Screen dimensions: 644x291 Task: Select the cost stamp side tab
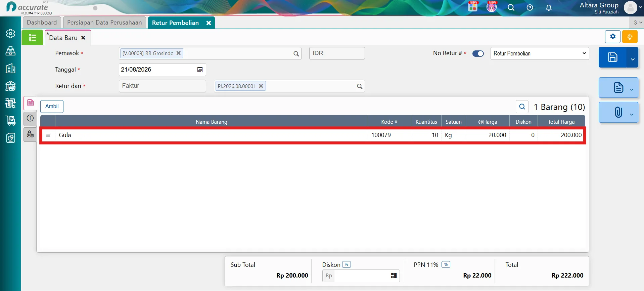pyautogui.click(x=30, y=134)
